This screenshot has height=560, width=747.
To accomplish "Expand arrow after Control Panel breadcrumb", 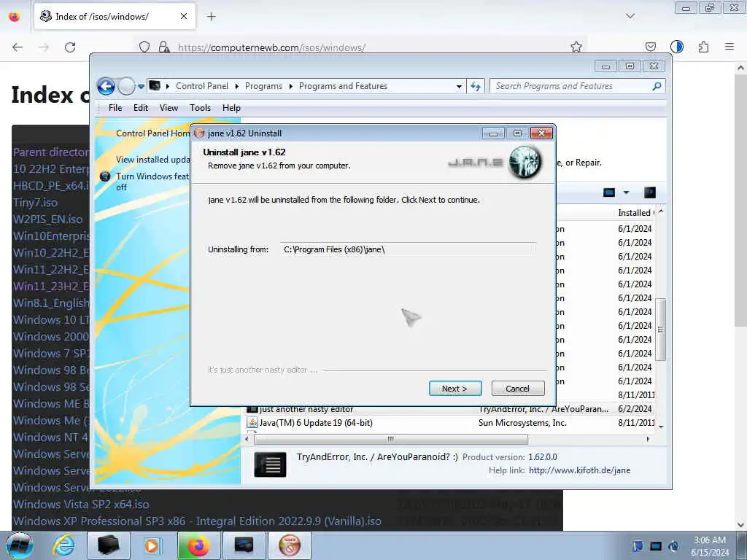I will (237, 86).
